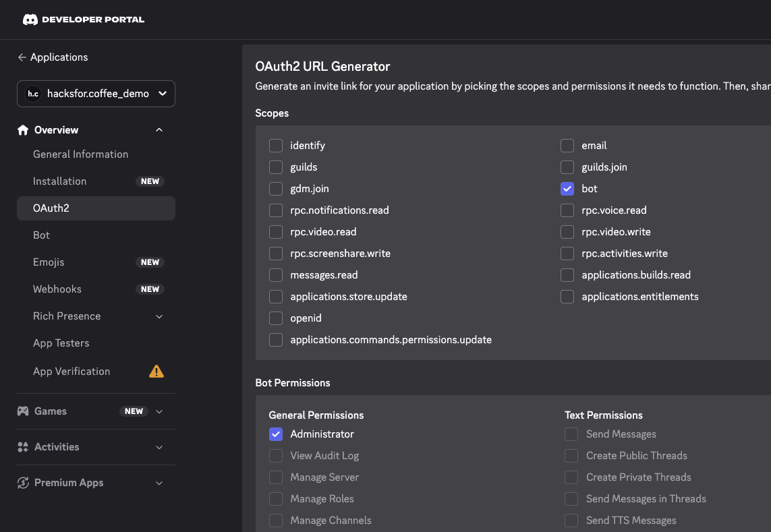771x532 pixels.
Task: Check the rpc.activities.write scope
Action: 567,254
